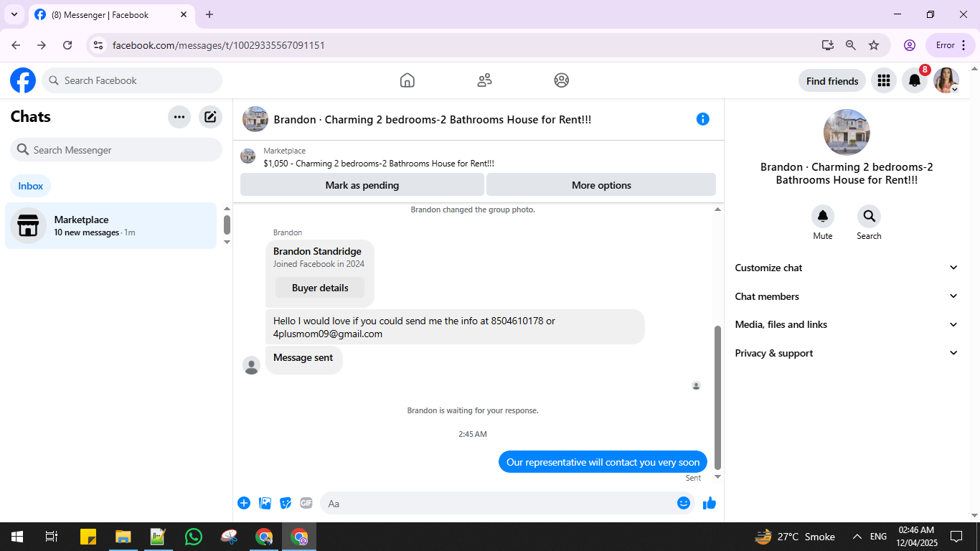Open conversation information icon
The height and width of the screenshot is (551, 980).
point(703,119)
